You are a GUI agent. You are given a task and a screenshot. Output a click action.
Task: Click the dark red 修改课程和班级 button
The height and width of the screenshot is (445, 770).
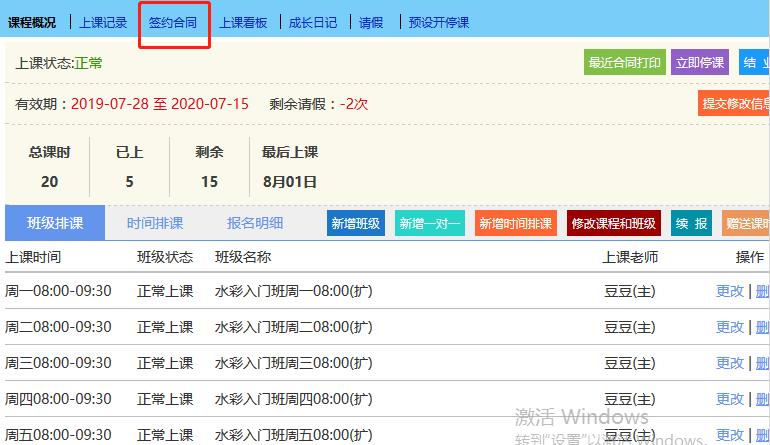pos(614,223)
